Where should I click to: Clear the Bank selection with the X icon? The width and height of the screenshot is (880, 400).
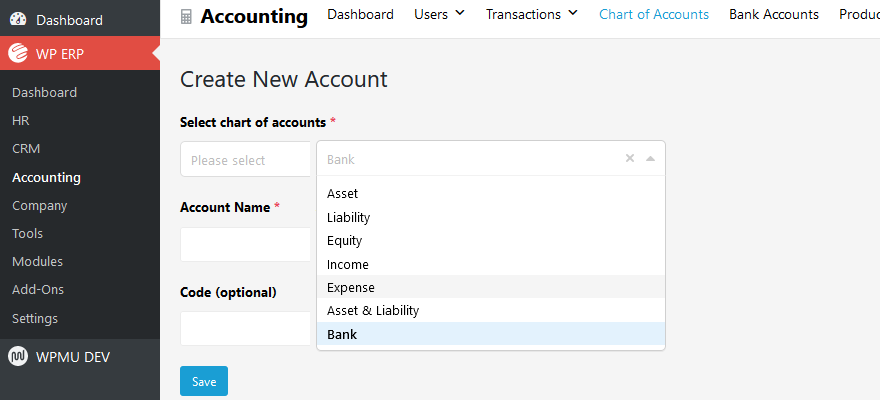coord(630,158)
